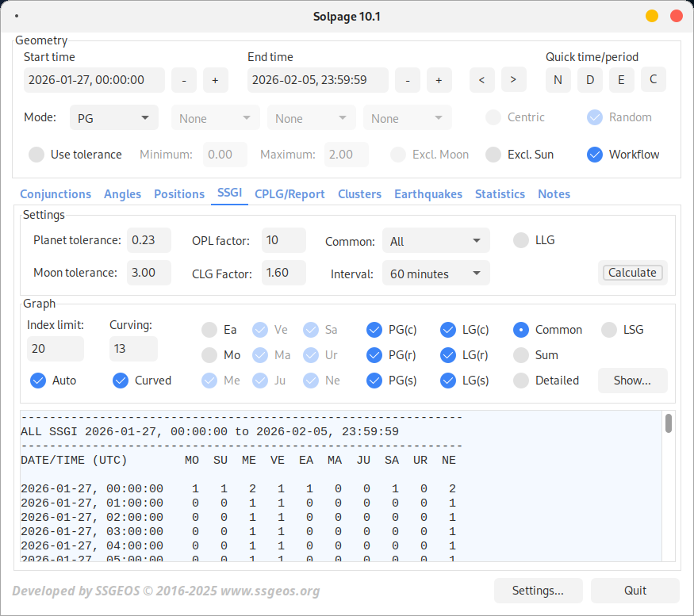
Task: Decrement the start time with its minus button
Action: [183, 79]
